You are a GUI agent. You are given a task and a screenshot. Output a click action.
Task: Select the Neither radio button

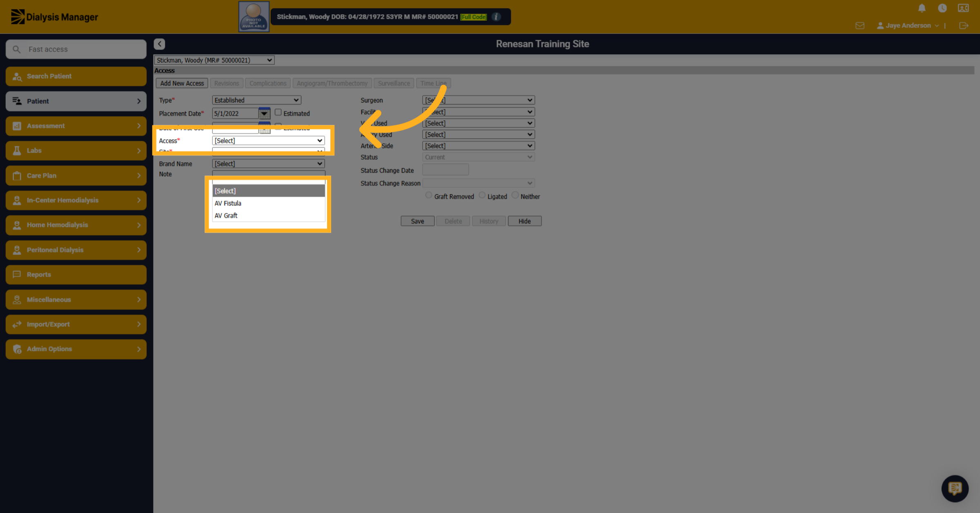coord(515,195)
